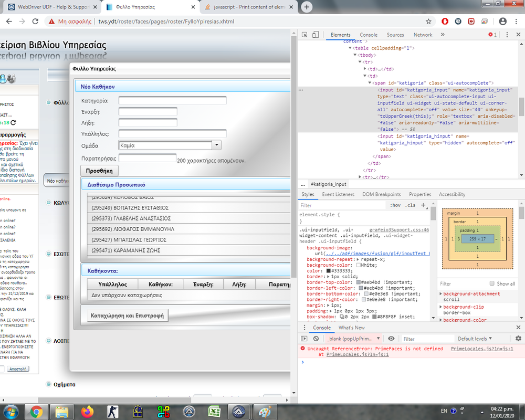The height and width of the screenshot is (420, 525).
Task: Collapse the table cellpadding node
Action: tap(350, 48)
